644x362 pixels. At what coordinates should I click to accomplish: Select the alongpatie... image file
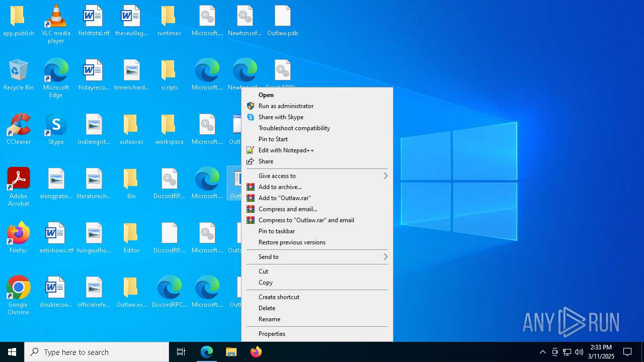point(56,179)
